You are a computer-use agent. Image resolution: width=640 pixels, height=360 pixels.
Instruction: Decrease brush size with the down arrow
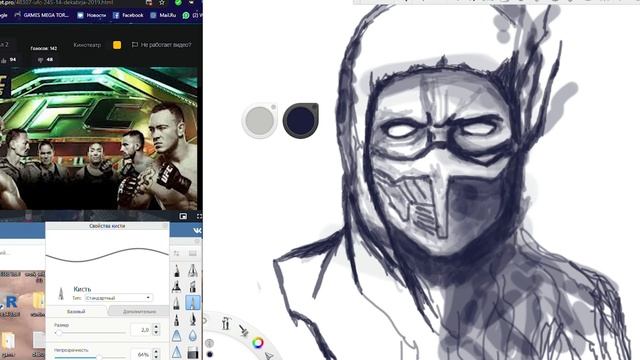click(156, 332)
